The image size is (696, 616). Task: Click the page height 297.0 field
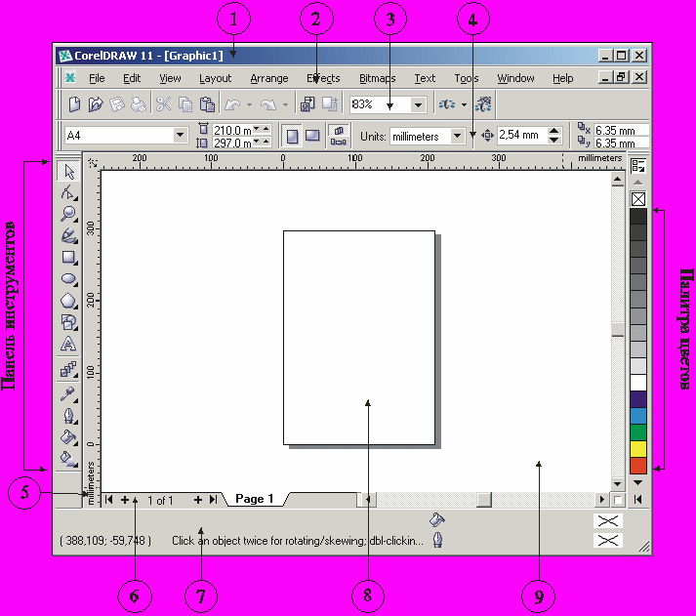(x=232, y=143)
